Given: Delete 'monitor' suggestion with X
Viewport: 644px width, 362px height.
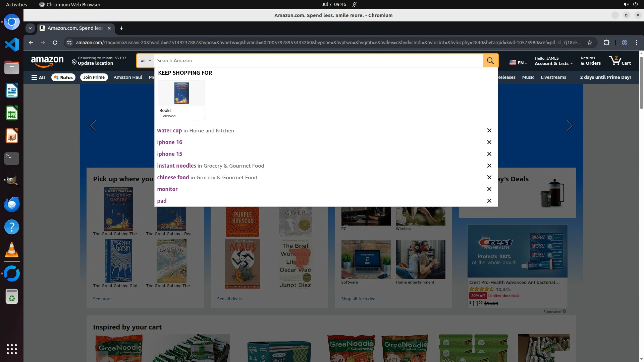Looking at the screenshot, I should (489, 189).
